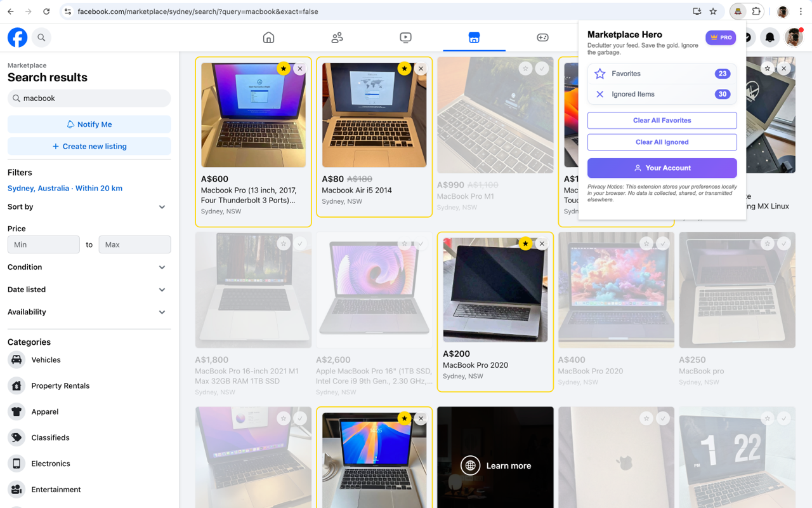Screen dimensions: 812x508
Task: Click the Marketplace Hero extension icon
Action: (738, 11)
